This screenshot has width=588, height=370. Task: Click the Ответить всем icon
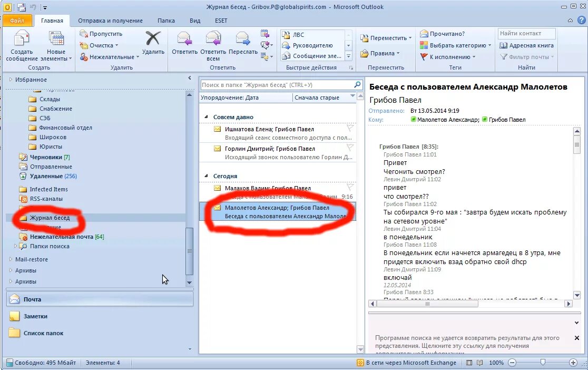[213, 38]
